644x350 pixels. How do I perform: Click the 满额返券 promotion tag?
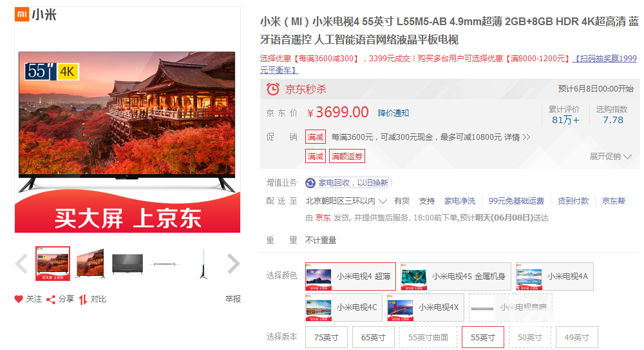(347, 156)
